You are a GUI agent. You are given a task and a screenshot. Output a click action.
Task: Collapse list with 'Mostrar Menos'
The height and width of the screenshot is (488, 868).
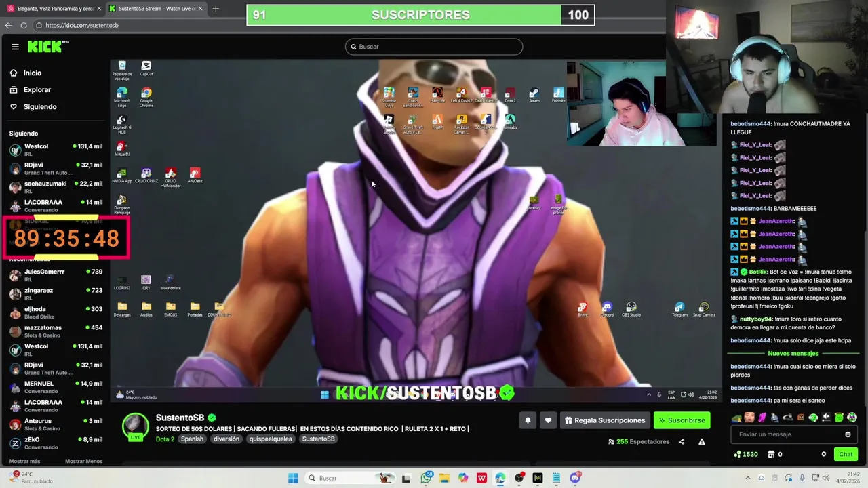point(83,461)
